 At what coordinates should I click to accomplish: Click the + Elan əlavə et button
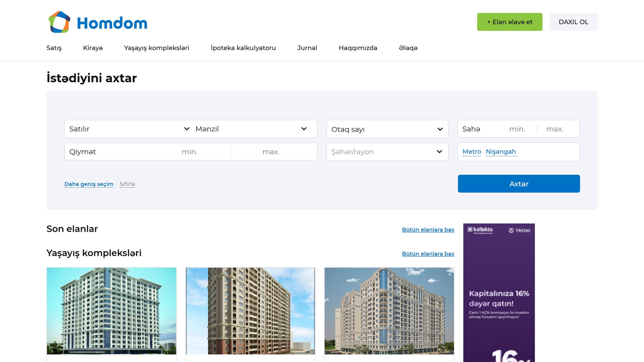click(x=510, y=22)
